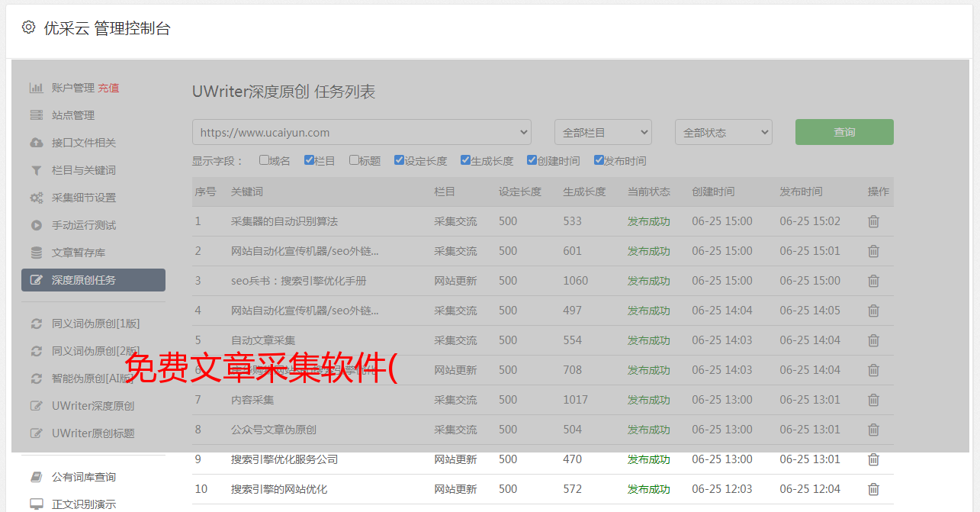Click the 当前状态 column header
Screen dimensions: 980x512
coord(649,192)
